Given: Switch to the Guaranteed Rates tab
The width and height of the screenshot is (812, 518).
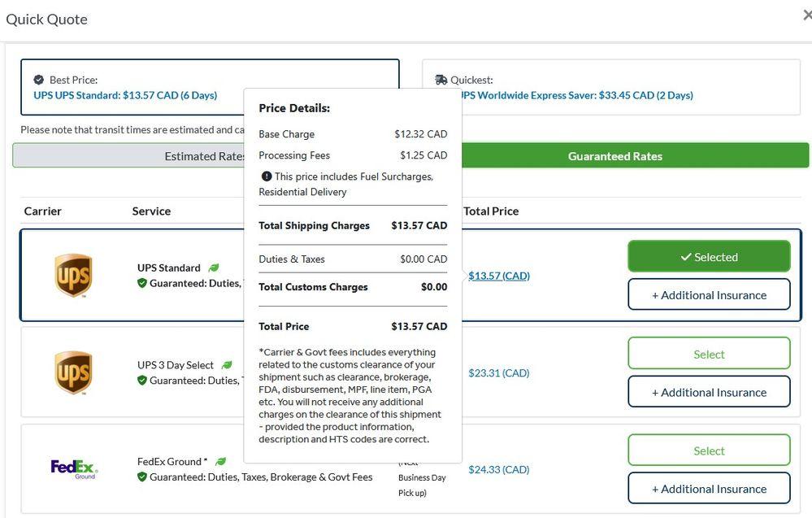Looking at the screenshot, I should [x=635, y=156].
